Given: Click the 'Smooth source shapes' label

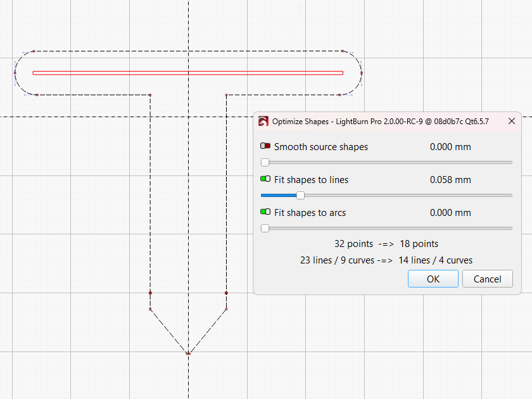Looking at the screenshot, I should (321, 147).
